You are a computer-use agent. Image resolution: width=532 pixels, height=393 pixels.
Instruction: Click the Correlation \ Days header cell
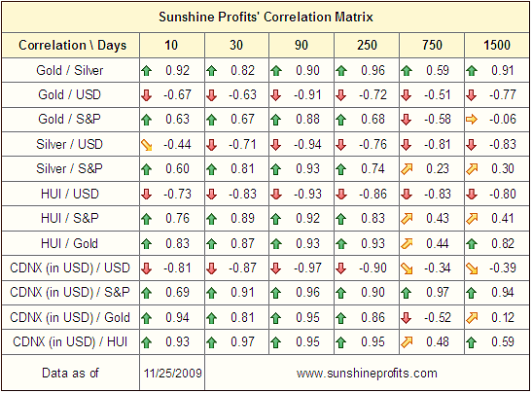point(71,45)
